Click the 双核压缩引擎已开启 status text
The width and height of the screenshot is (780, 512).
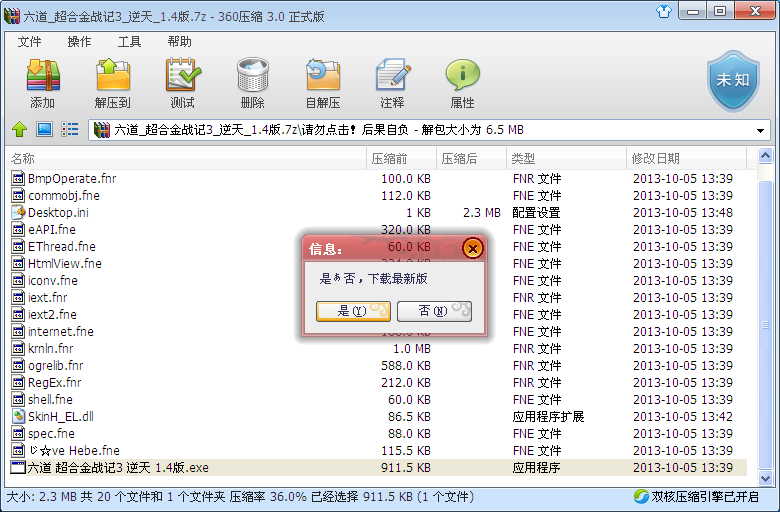pyautogui.click(x=705, y=497)
